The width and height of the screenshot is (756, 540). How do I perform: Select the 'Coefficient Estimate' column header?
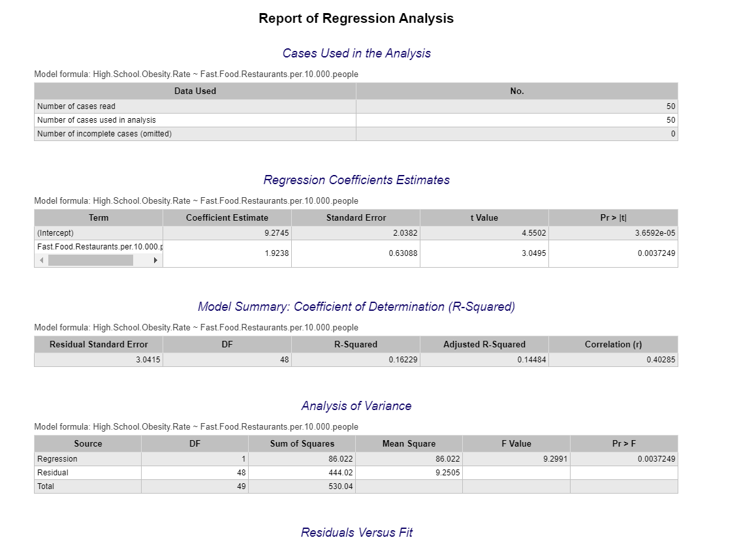(x=227, y=217)
